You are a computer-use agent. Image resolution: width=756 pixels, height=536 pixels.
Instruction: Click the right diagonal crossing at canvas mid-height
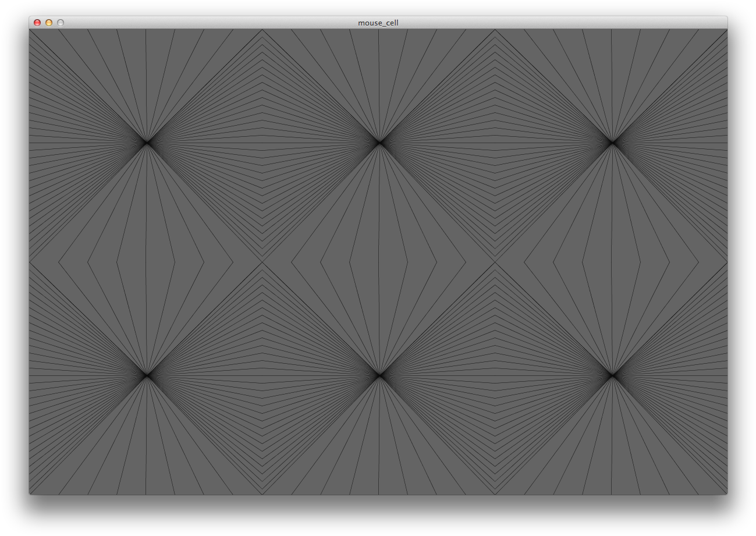[495, 262]
